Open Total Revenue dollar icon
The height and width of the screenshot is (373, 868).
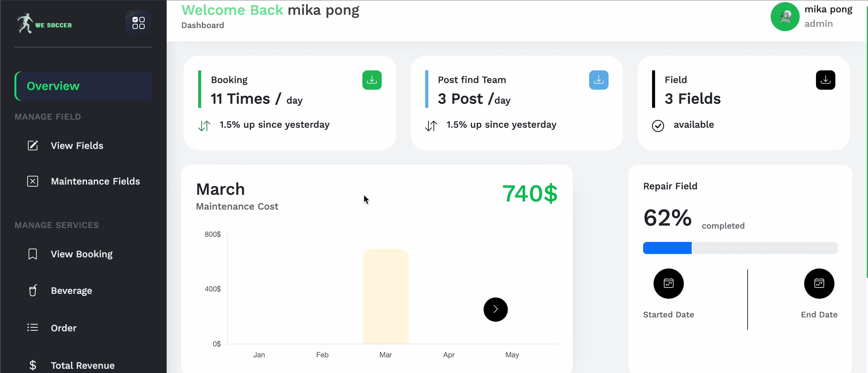pyautogui.click(x=33, y=365)
